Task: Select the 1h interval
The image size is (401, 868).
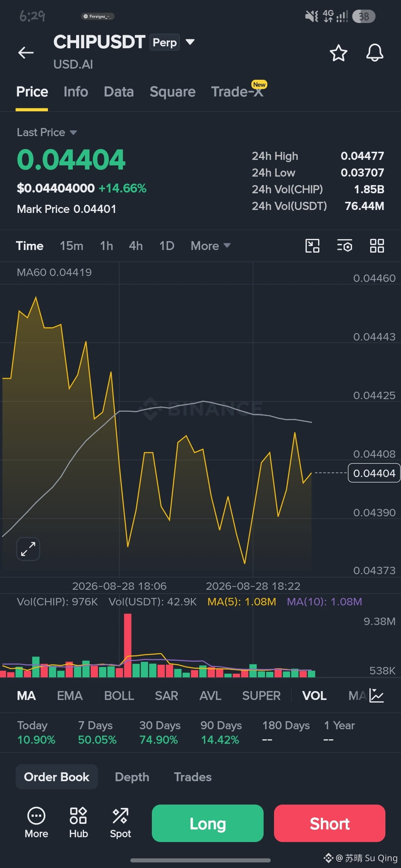Action: [106, 246]
